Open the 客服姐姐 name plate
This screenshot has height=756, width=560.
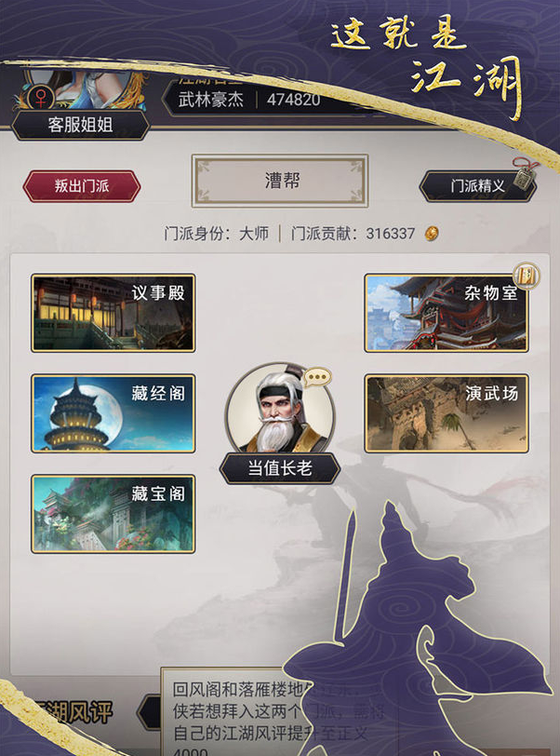[81, 126]
